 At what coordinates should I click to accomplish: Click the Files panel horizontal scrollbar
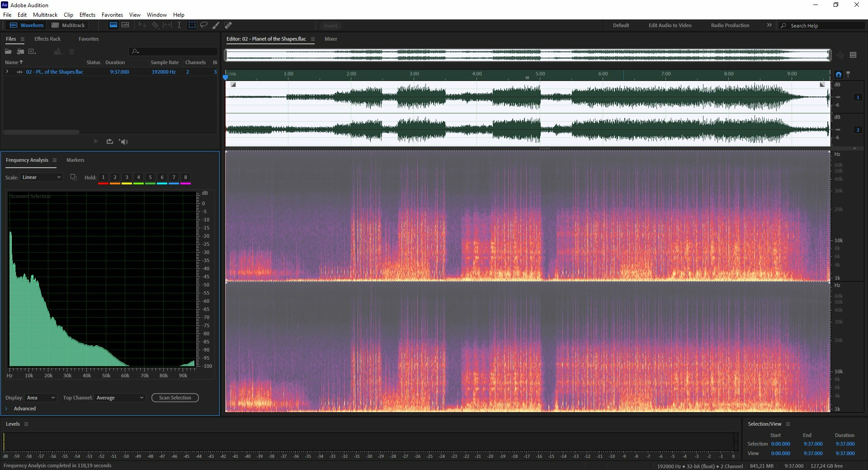click(42, 132)
